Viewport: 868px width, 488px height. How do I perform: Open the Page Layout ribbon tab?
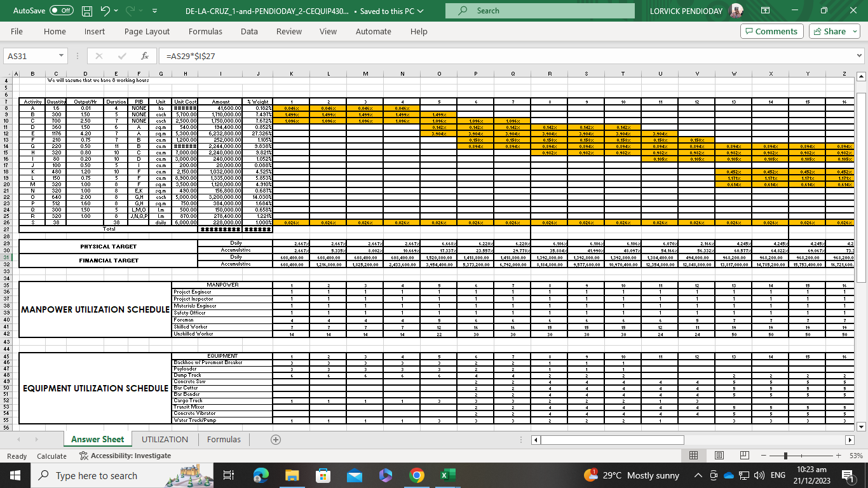(147, 31)
